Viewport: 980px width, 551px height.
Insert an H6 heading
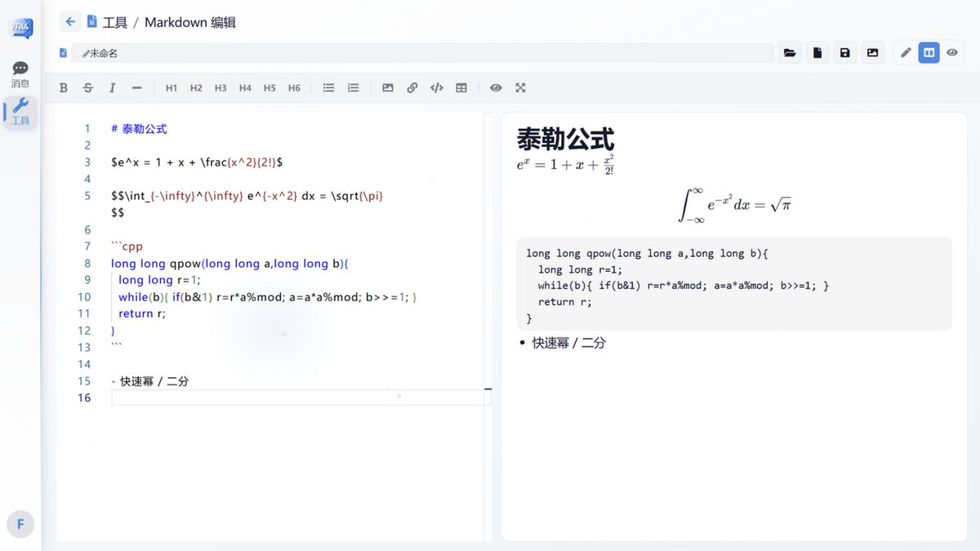pos(294,88)
